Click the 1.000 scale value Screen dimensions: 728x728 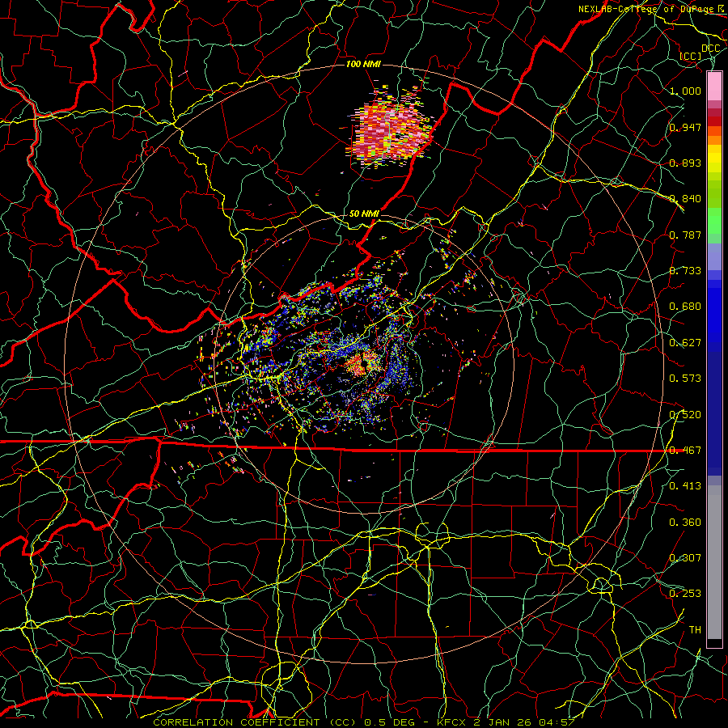[x=685, y=91]
